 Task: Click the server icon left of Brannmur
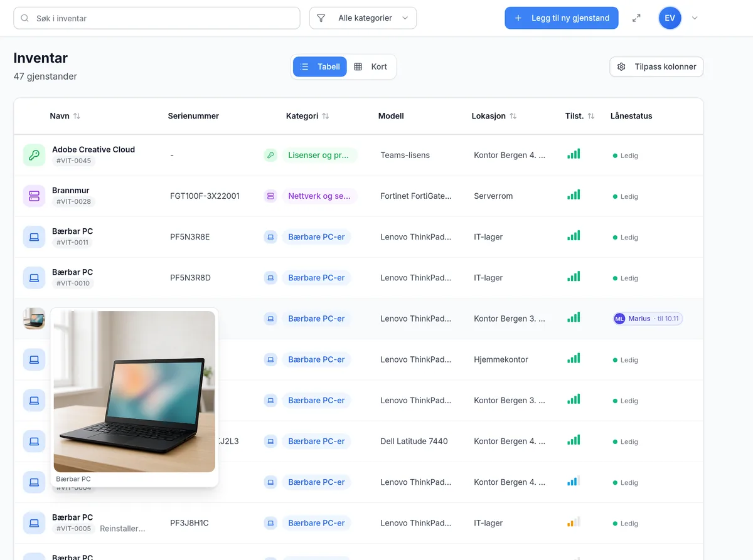[x=34, y=196]
